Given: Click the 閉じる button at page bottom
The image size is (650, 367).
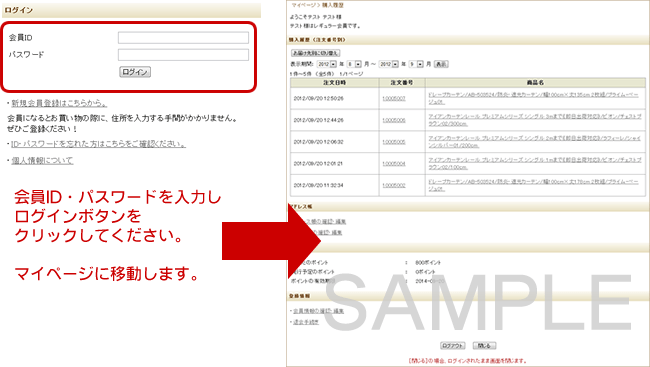Looking at the screenshot, I should 484,345.
